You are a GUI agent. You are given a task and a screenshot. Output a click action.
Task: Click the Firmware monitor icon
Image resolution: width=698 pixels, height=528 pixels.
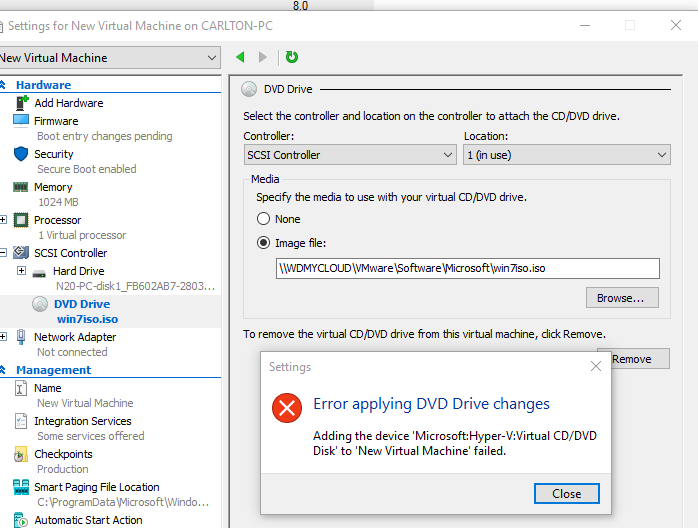[x=21, y=121]
